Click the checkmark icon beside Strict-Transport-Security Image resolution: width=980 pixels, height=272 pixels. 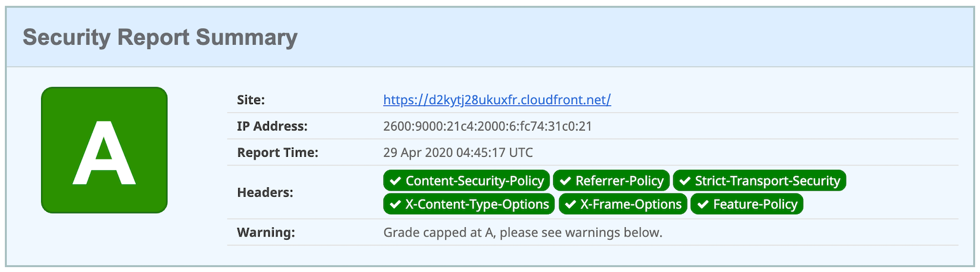tap(685, 181)
